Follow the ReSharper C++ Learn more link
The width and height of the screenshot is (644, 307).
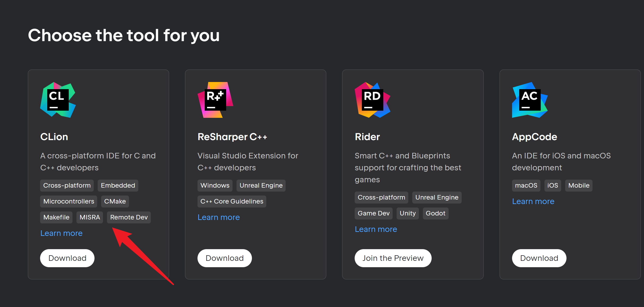(218, 217)
